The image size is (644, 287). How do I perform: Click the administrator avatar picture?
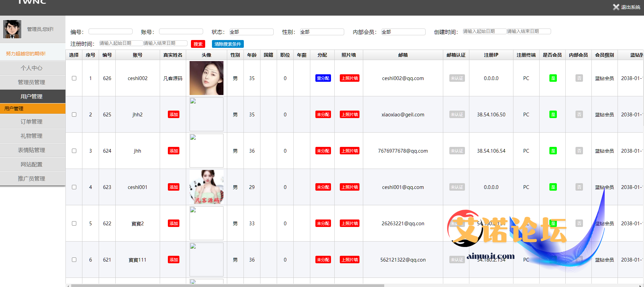12,29
